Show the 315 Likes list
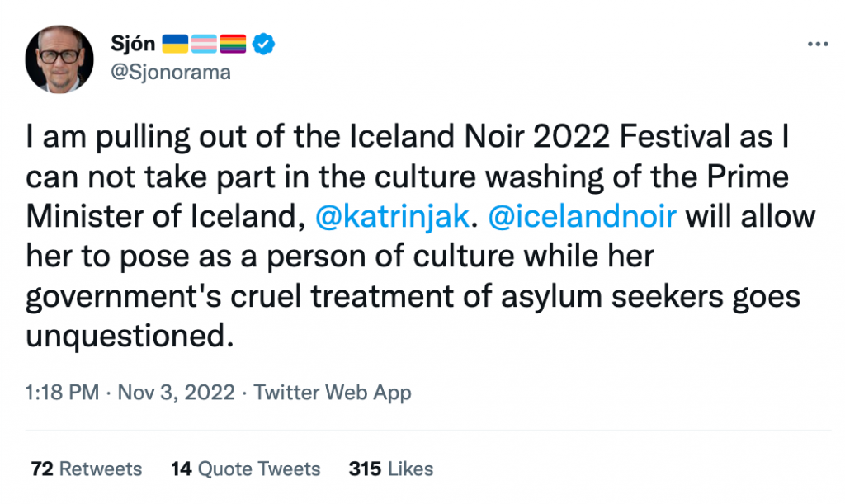The height and width of the screenshot is (504, 845). click(390, 469)
